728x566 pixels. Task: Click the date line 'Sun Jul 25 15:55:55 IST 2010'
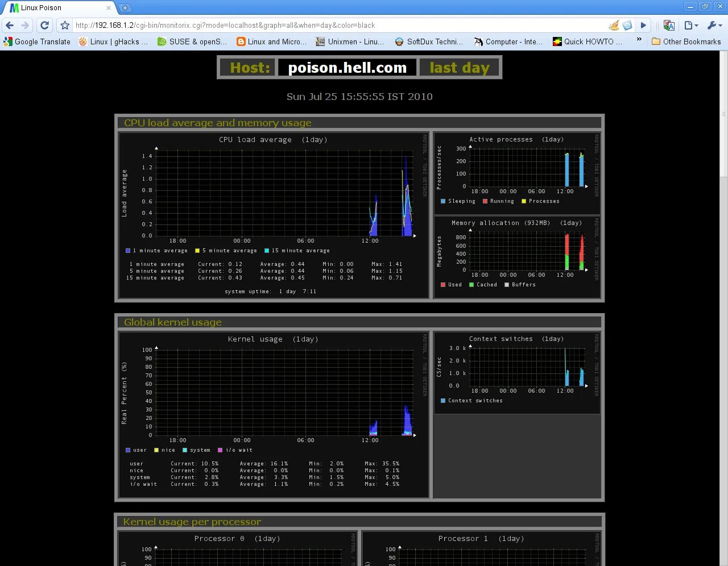pyautogui.click(x=359, y=97)
